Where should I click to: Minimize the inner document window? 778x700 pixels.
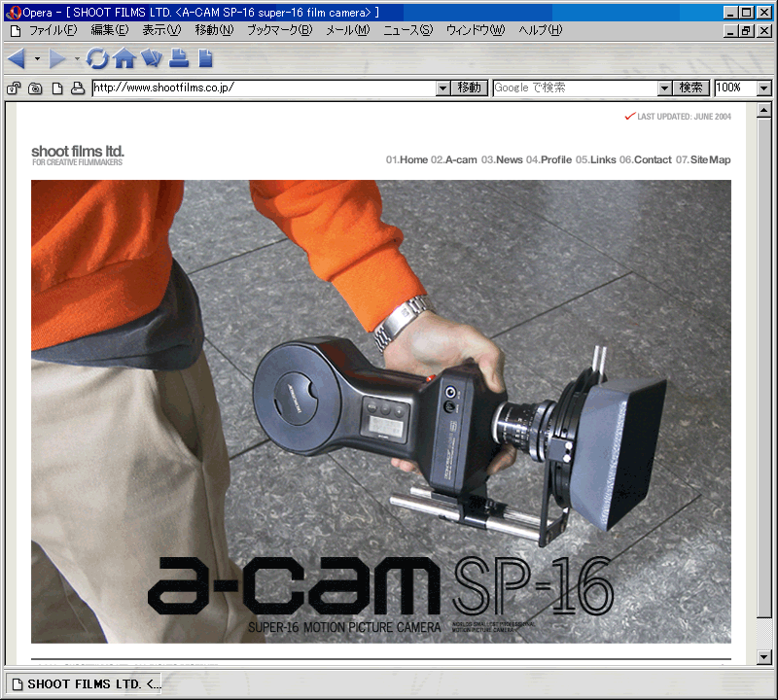[x=730, y=31]
